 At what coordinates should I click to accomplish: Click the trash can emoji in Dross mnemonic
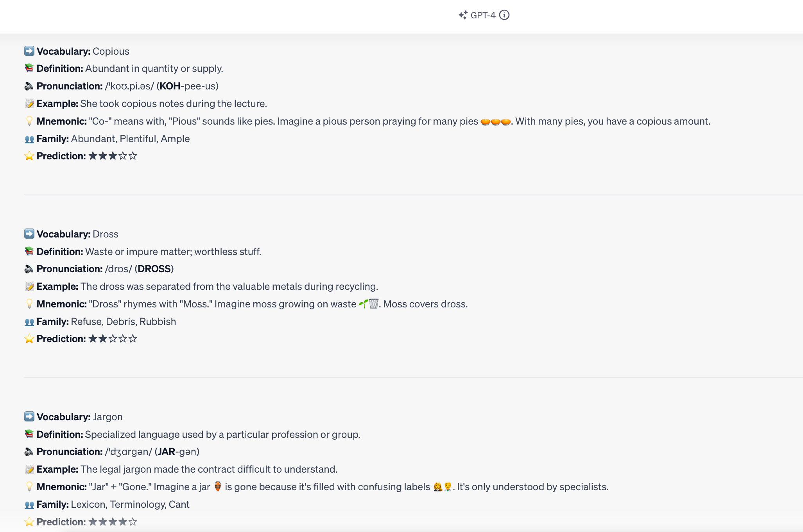click(375, 303)
